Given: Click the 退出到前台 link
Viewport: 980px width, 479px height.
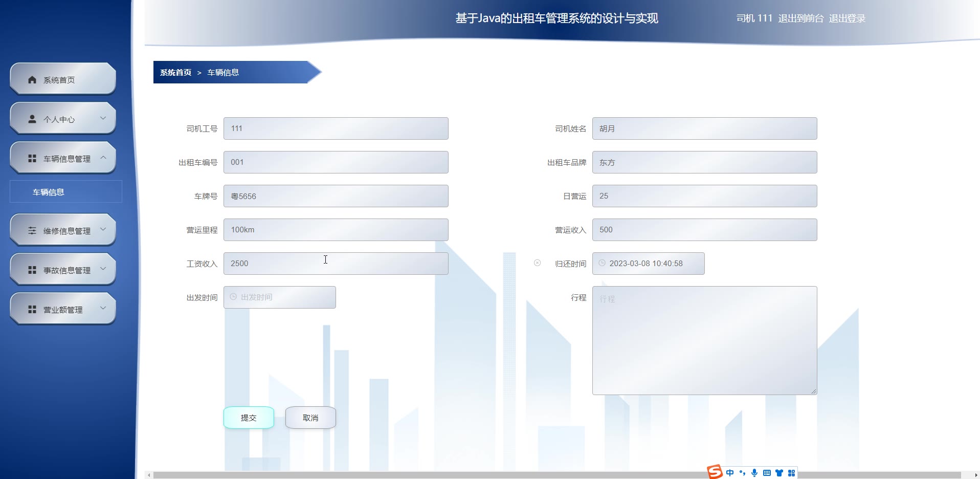Looking at the screenshot, I should (x=801, y=18).
